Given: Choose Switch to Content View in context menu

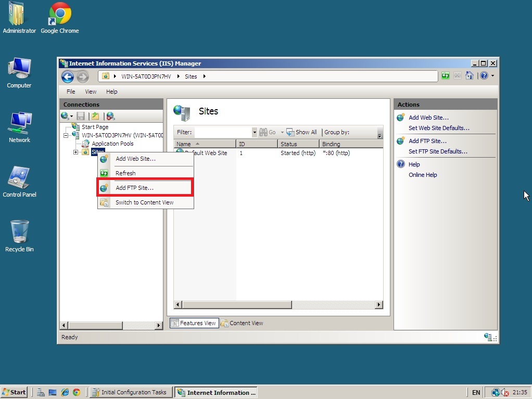Looking at the screenshot, I should click(146, 202).
